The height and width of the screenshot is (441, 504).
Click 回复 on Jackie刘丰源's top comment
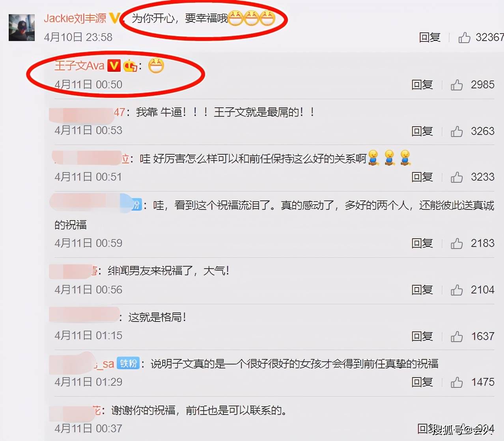tap(429, 37)
